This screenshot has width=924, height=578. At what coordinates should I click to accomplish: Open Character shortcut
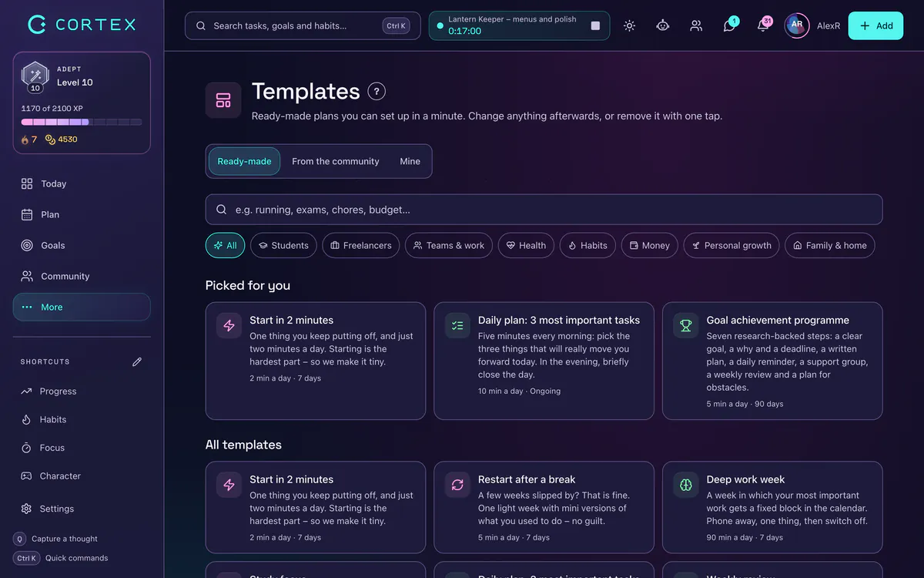tap(82, 476)
